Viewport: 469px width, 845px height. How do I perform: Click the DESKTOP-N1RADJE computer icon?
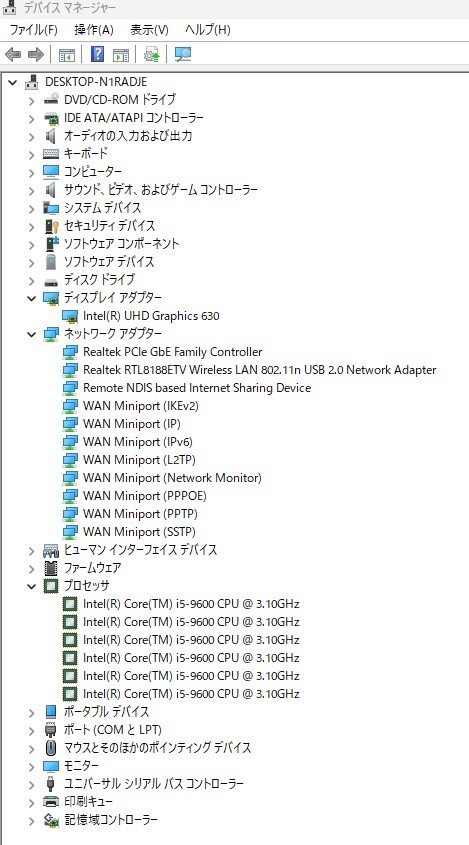[32, 82]
